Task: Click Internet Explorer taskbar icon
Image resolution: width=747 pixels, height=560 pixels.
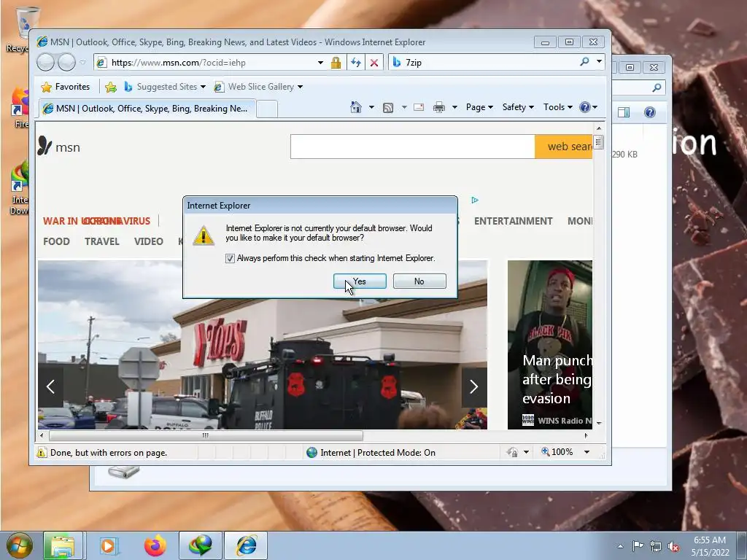Action: (x=246, y=545)
